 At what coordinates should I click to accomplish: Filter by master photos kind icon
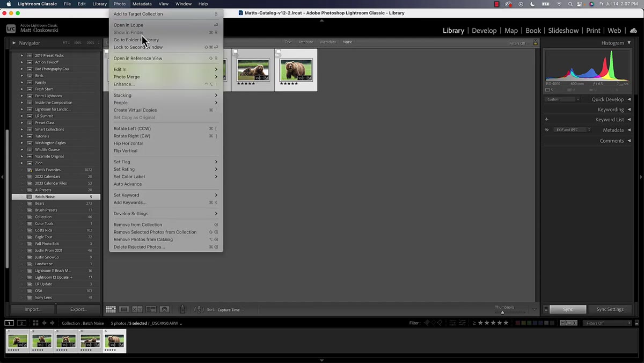(562, 323)
